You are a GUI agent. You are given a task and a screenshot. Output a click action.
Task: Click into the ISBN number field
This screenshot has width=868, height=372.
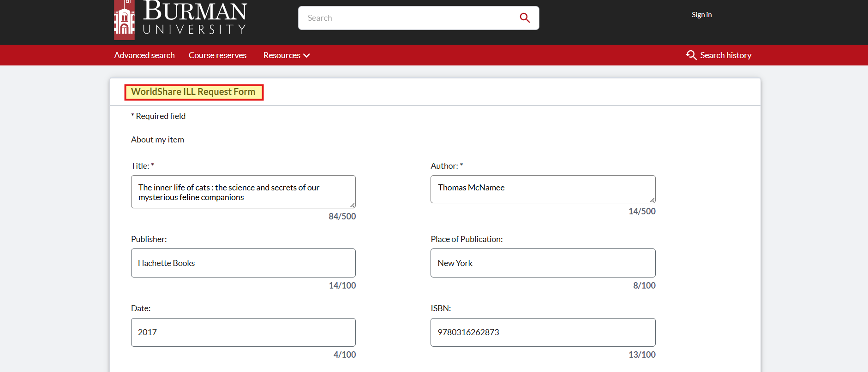tap(543, 332)
